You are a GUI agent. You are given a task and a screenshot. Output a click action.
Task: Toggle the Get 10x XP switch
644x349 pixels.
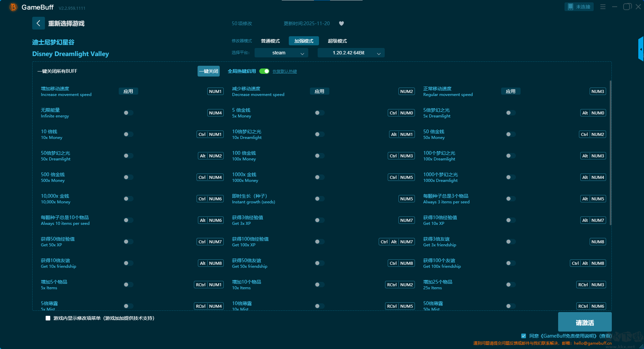(511, 220)
